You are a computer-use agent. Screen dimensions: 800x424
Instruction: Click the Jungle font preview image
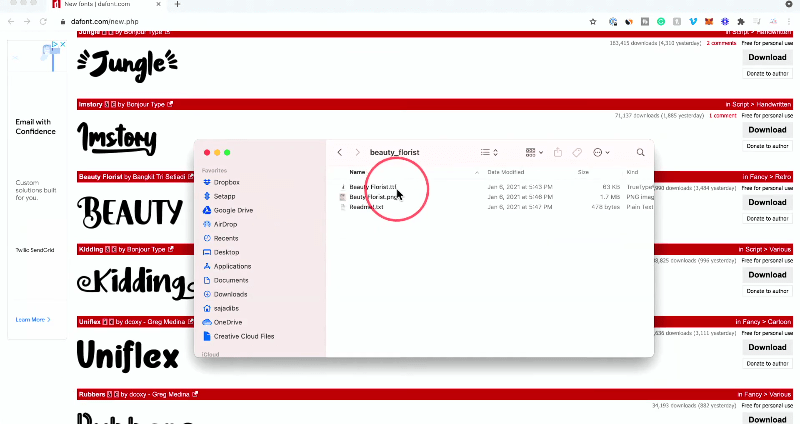click(128, 64)
